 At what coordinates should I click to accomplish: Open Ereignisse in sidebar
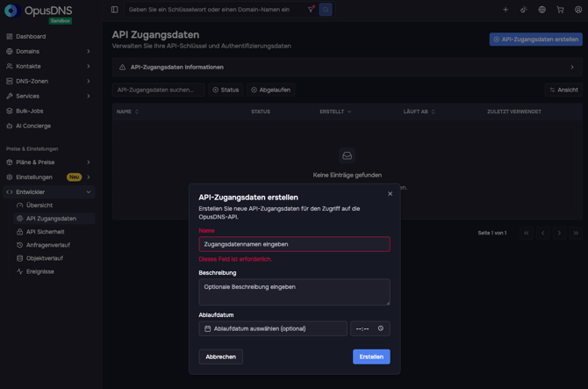click(54, 271)
